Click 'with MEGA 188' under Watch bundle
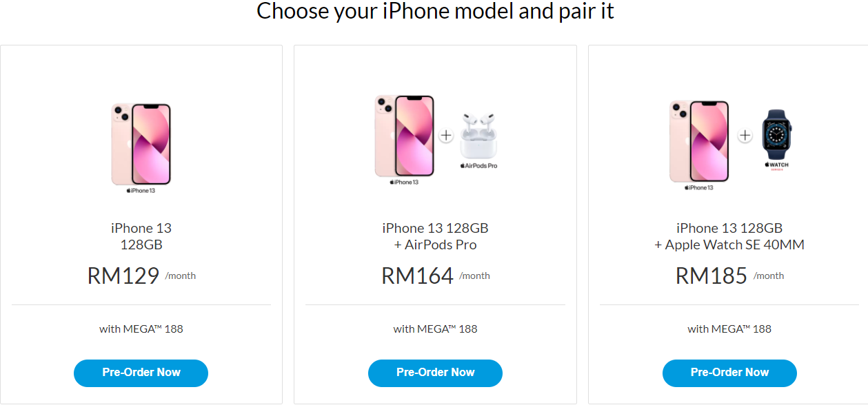This screenshot has width=868, height=405. (x=729, y=329)
